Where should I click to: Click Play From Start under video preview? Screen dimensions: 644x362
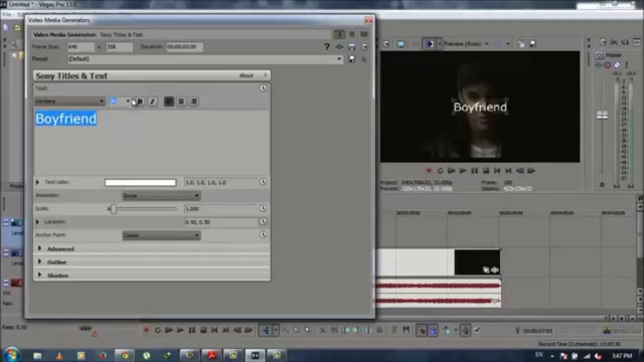(452, 170)
